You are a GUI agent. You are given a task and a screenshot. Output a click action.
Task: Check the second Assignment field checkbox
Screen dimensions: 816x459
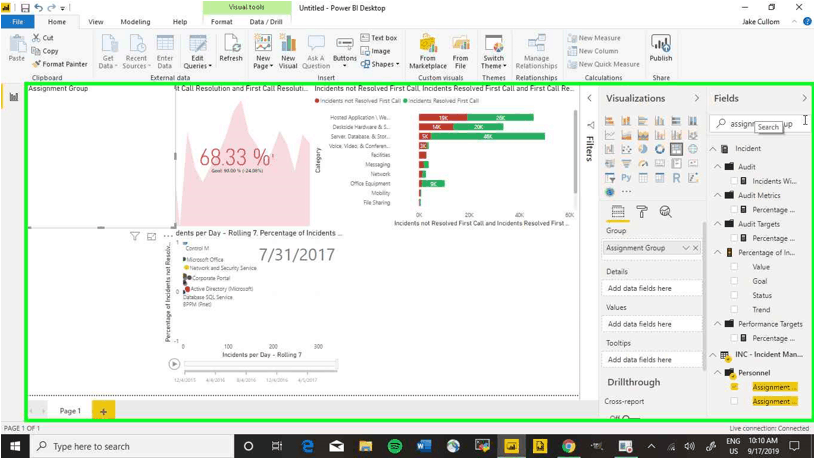pyautogui.click(x=734, y=401)
